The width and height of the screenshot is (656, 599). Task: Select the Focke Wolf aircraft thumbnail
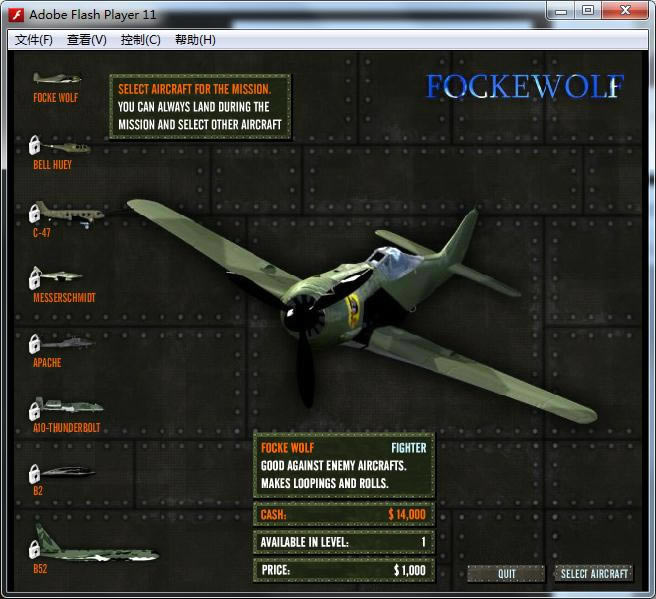coord(56,79)
